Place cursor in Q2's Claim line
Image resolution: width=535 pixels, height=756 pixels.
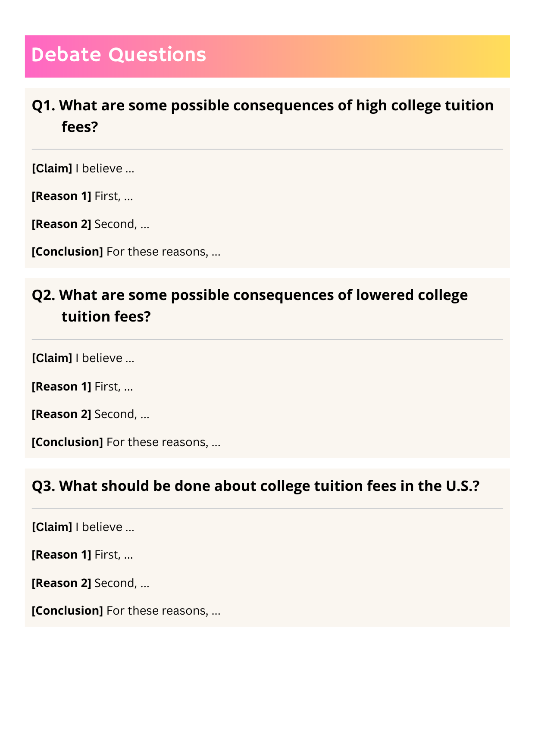83,359
